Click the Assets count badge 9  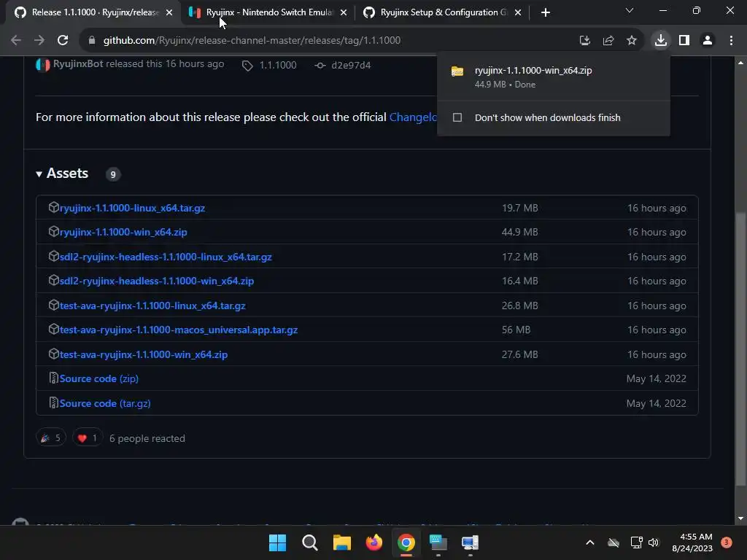(113, 174)
